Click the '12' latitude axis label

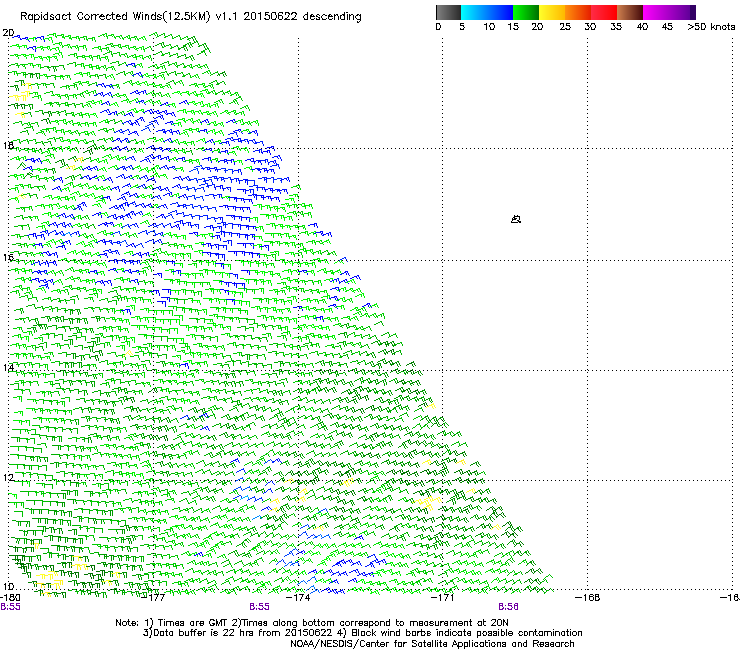tap(8, 478)
